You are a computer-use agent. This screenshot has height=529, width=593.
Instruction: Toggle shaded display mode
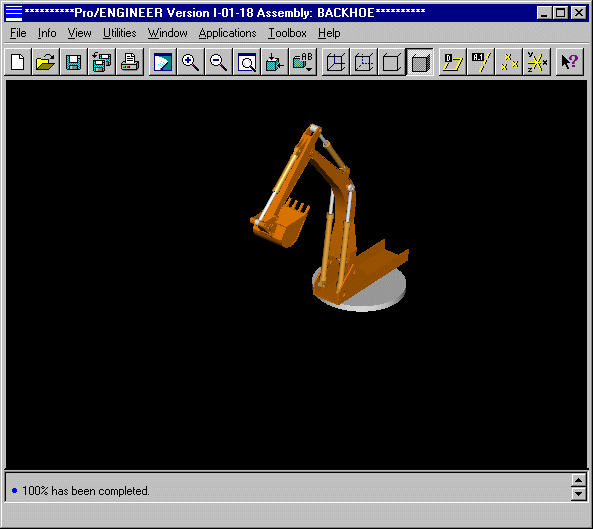coord(420,62)
